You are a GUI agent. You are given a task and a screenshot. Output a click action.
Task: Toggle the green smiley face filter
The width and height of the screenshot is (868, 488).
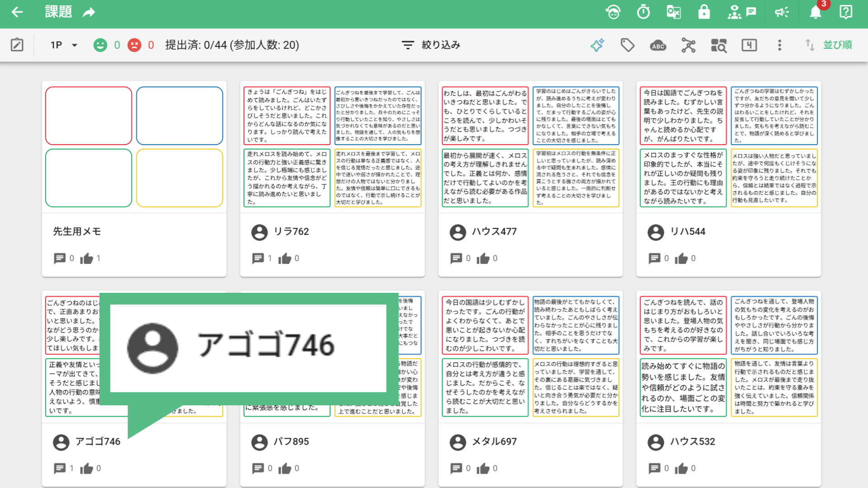(x=100, y=45)
